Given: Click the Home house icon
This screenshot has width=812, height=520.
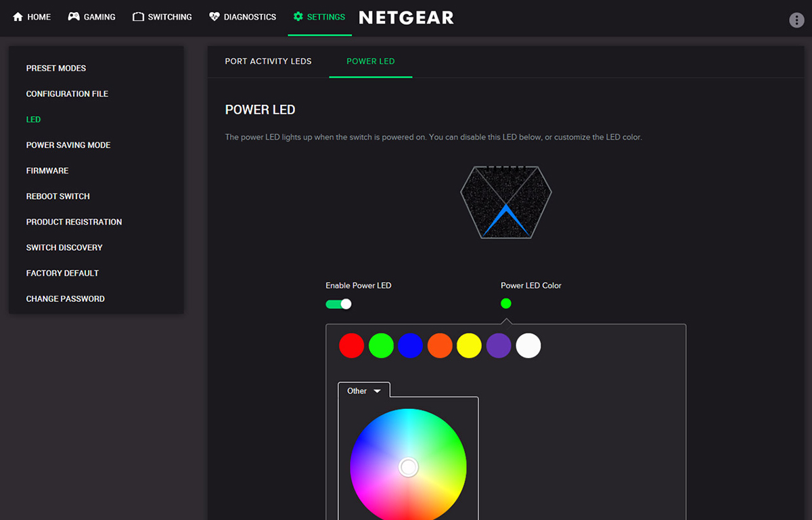Looking at the screenshot, I should [18, 17].
